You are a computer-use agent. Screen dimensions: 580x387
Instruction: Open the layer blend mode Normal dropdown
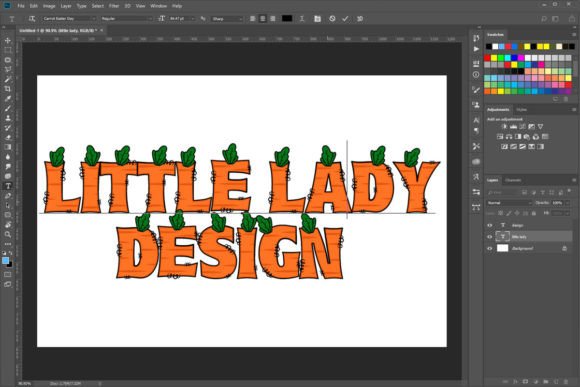(509, 203)
